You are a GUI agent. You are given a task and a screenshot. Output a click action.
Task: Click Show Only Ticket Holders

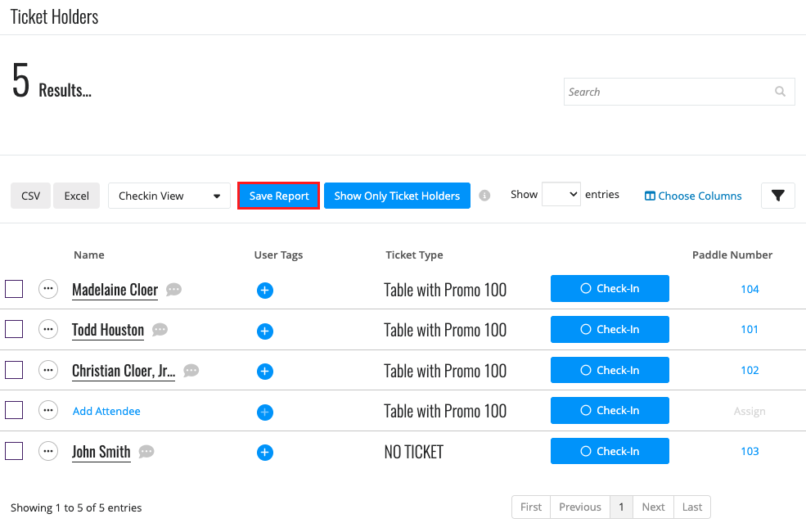[x=397, y=196]
